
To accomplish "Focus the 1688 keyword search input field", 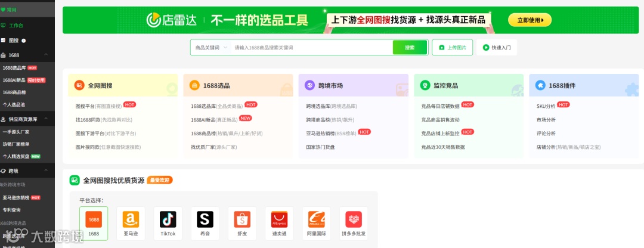I will [311, 48].
